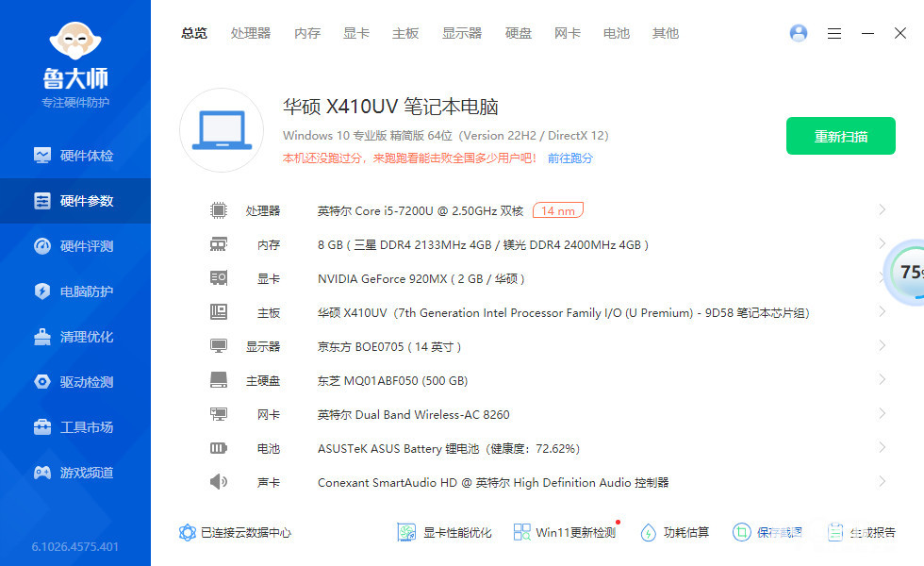The image size is (924, 566).
Task: Click the user account avatar icon
Action: coord(799,33)
